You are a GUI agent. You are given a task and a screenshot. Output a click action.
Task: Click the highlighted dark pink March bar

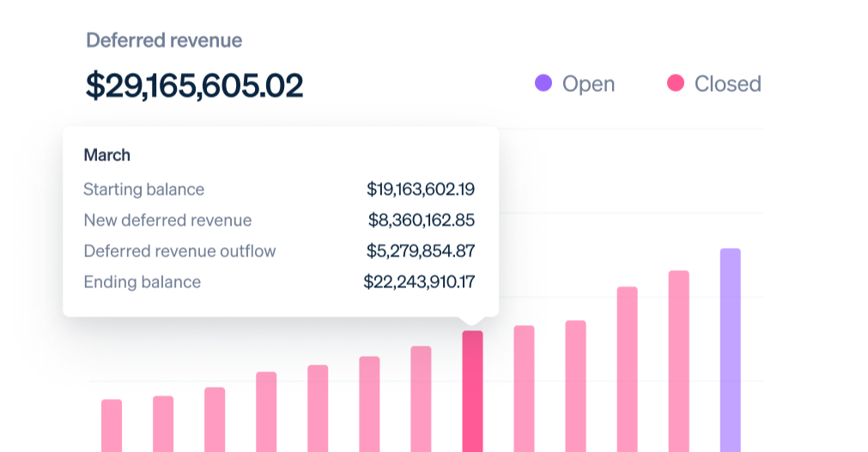coord(472,390)
